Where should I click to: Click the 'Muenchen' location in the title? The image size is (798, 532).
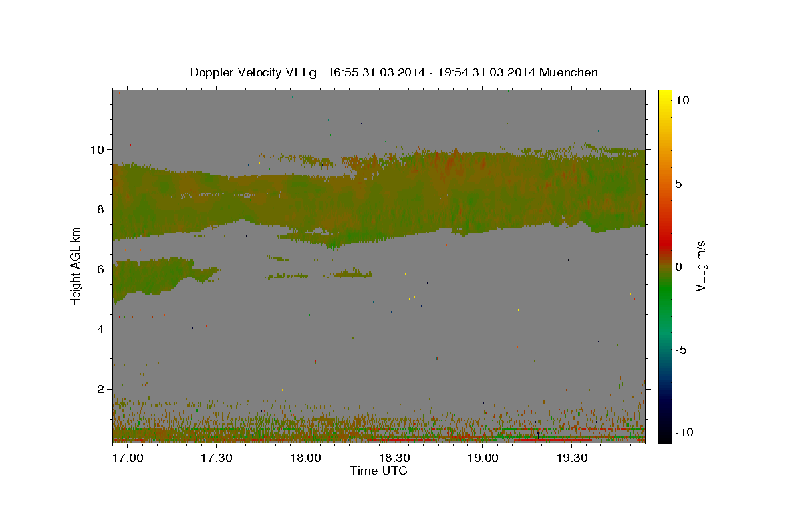pos(569,72)
